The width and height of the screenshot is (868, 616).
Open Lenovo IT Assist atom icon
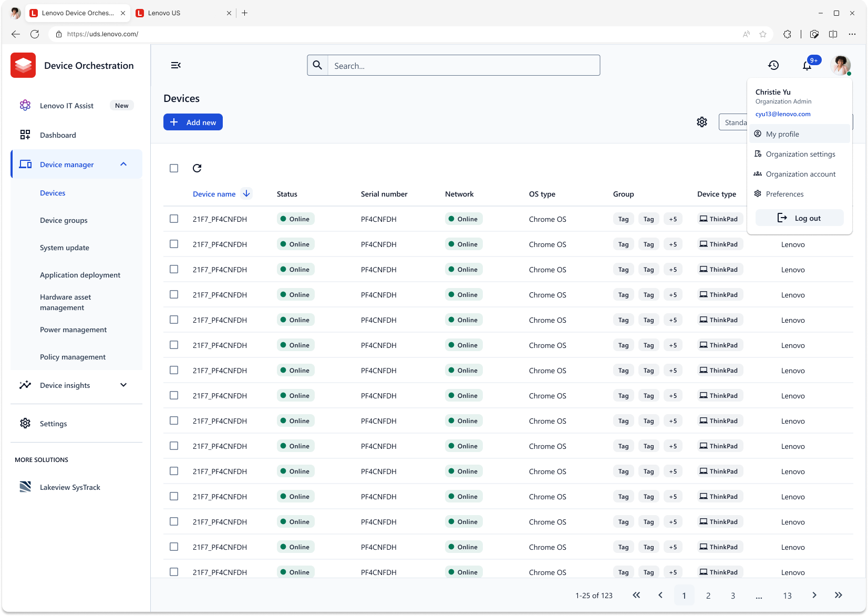tap(25, 105)
